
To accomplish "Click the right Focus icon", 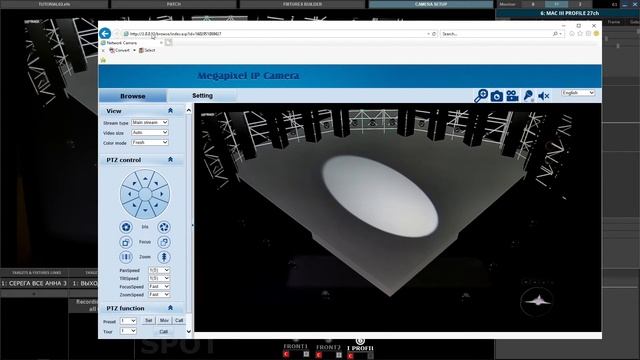I will (164, 242).
